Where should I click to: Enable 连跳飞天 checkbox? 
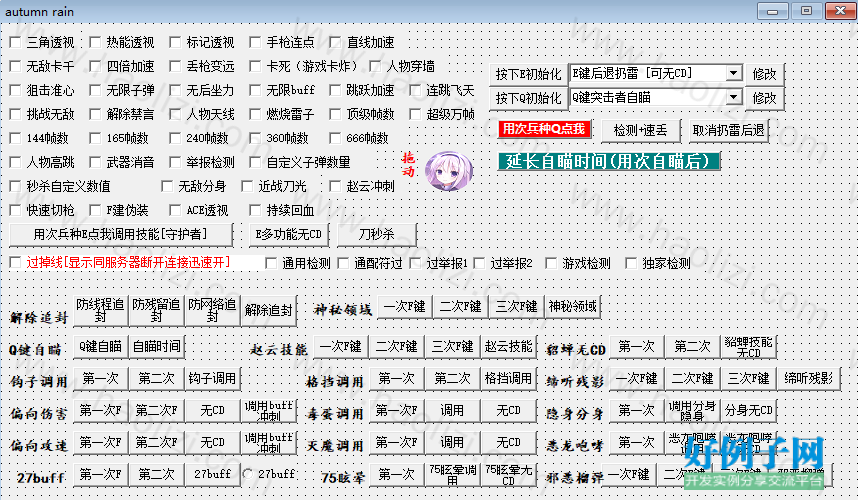click(x=415, y=91)
